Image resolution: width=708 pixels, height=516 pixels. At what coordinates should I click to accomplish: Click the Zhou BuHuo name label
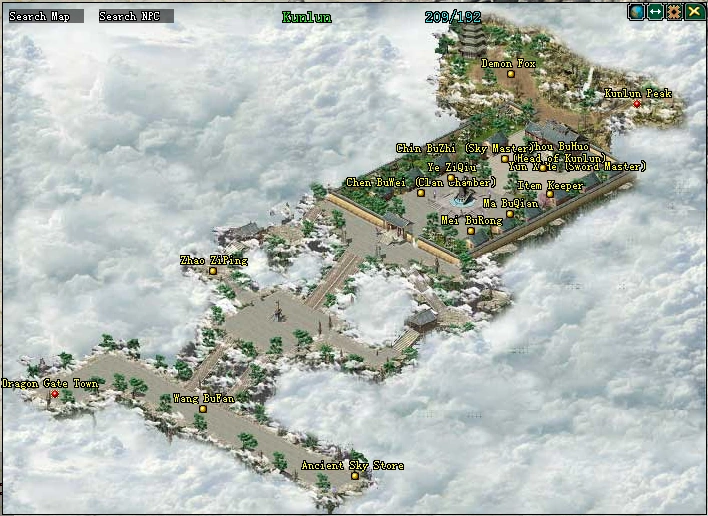point(560,147)
